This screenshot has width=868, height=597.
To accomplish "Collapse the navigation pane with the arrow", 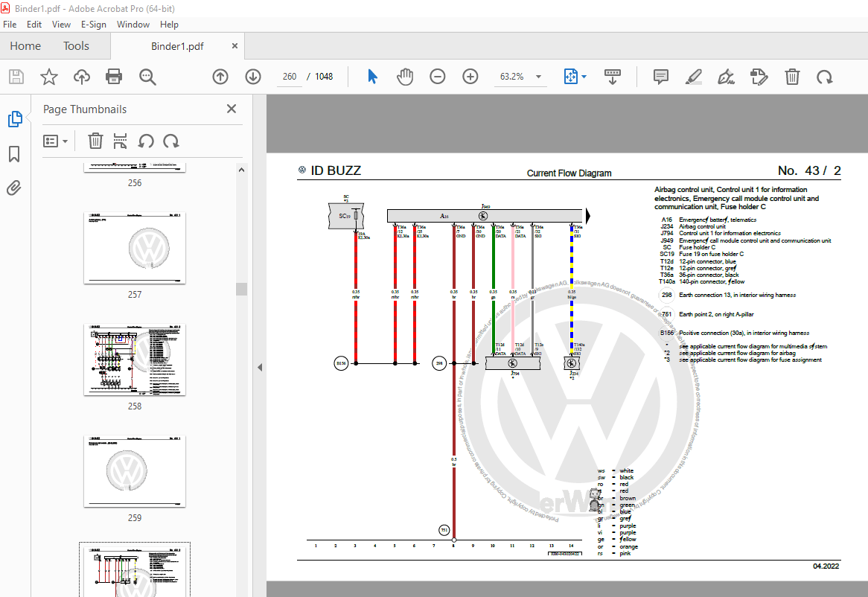I will coord(260,367).
